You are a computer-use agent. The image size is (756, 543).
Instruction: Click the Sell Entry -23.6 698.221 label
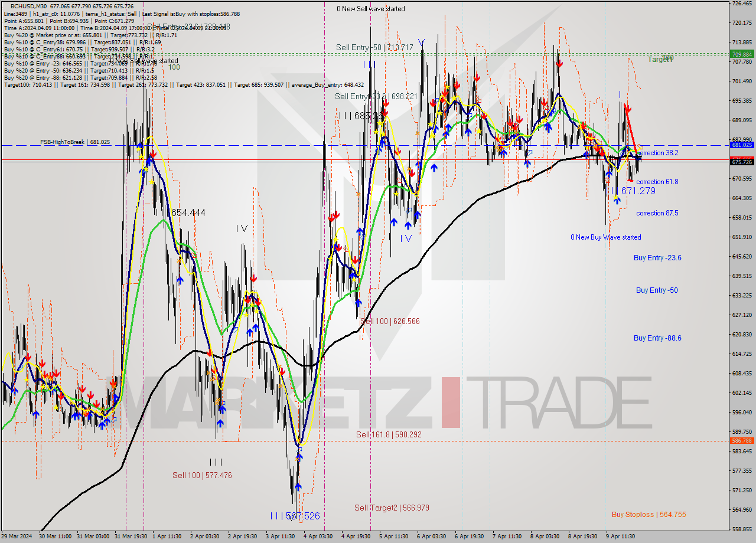[376, 96]
